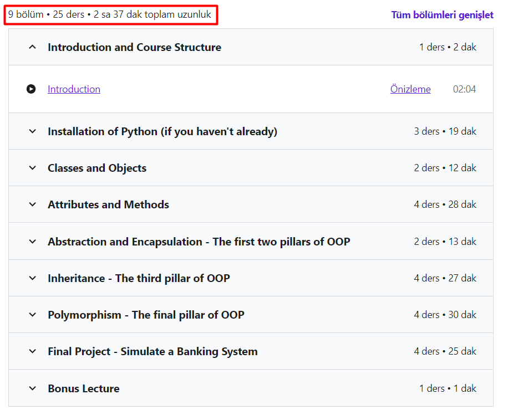This screenshot has height=420, width=508.
Task: Click the Önizleme preview link
Action: click(x=410, y=89)
